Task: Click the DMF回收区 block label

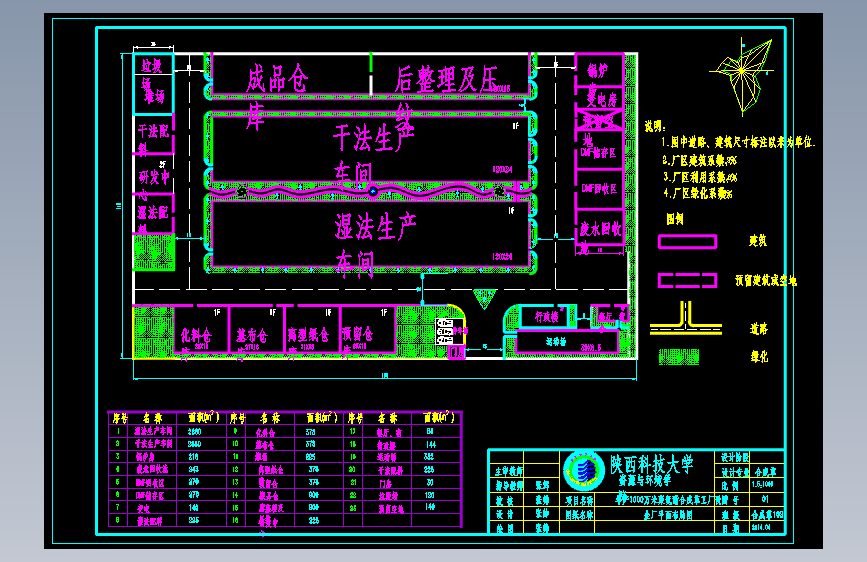Action: click(599, 189)
